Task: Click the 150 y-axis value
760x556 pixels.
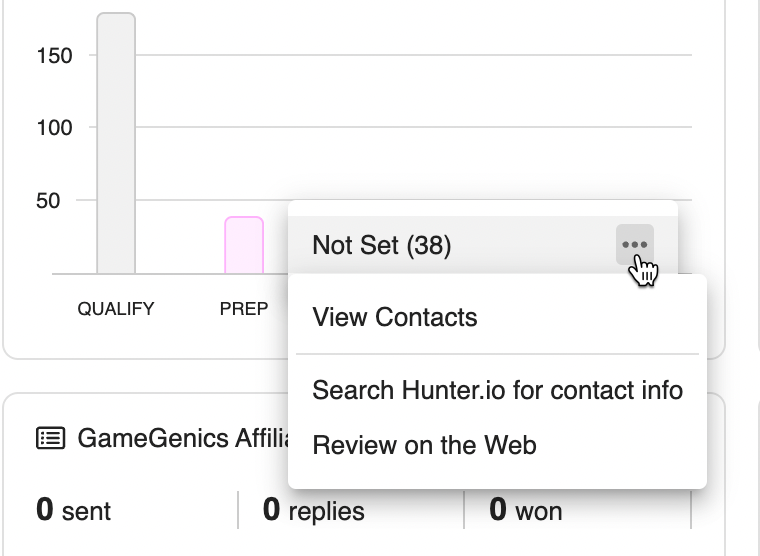Action: point(54,56)
